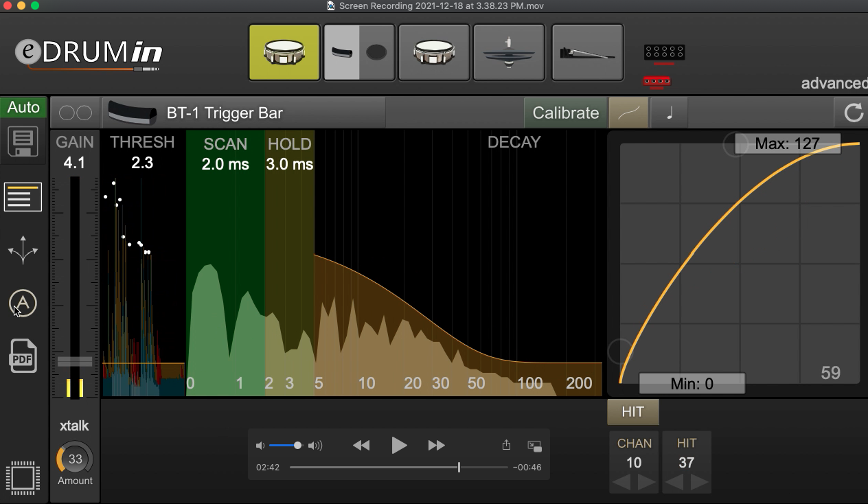Toggle the dual-zone circles button
Viewport: 868px width, 504px height.
pyautogui.click(x=76, y=113)
